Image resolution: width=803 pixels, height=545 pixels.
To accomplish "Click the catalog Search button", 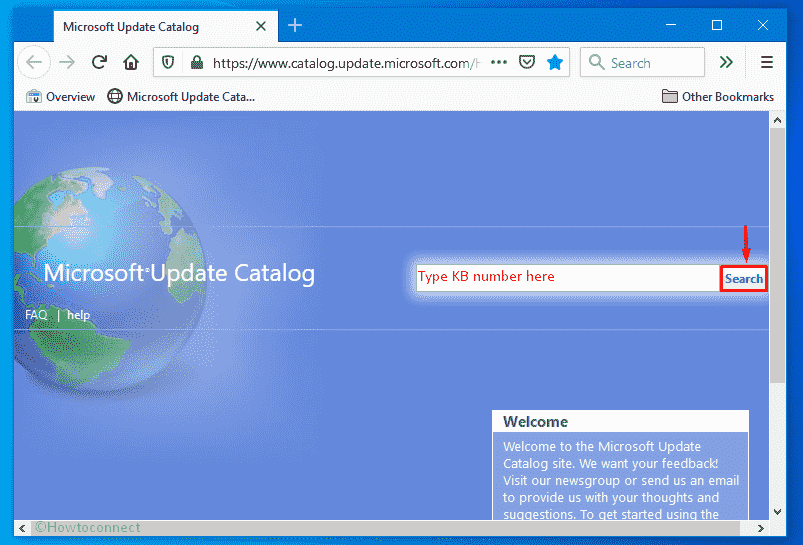I will point(744,279).
